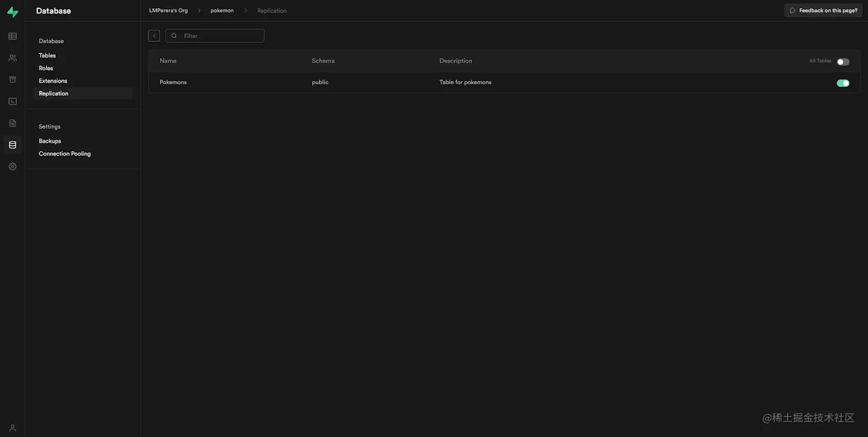Click the Name column header

click(x=168, y=61)
